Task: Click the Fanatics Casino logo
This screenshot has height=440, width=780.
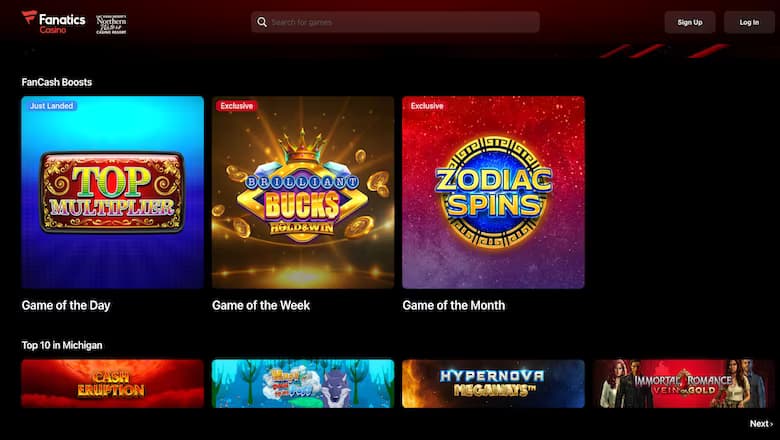Action: 54,22
